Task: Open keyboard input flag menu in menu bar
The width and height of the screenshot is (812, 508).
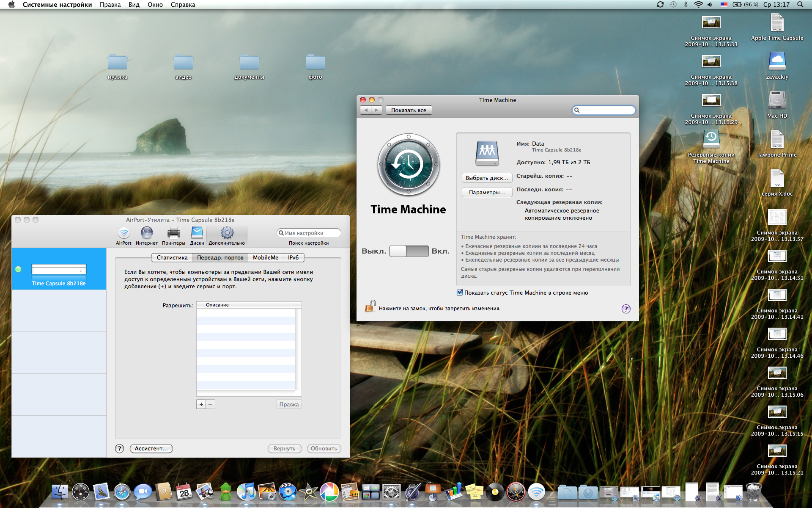Action: tap(724, 5)
